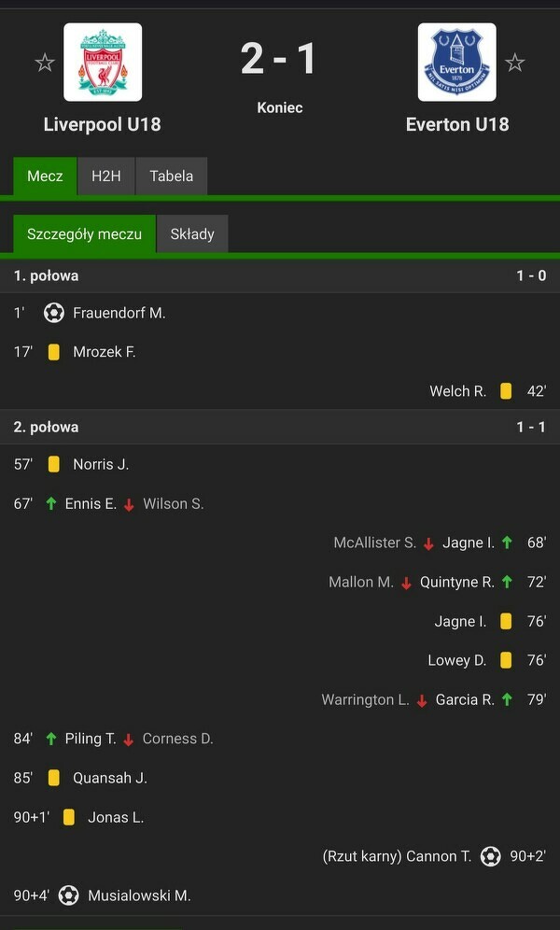Click the Everton club crest logo
Screen dimensions: 560x930
[456, 63]
